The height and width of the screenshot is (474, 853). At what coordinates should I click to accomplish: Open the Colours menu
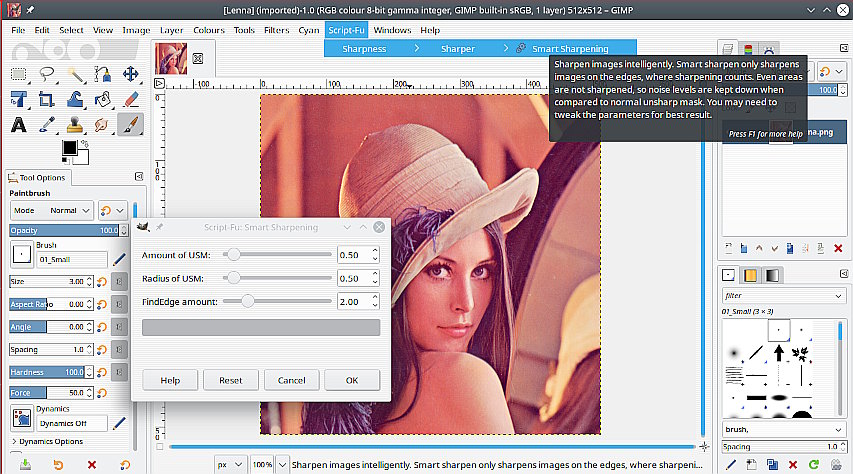pyautogui.click(x=209, y=30)
